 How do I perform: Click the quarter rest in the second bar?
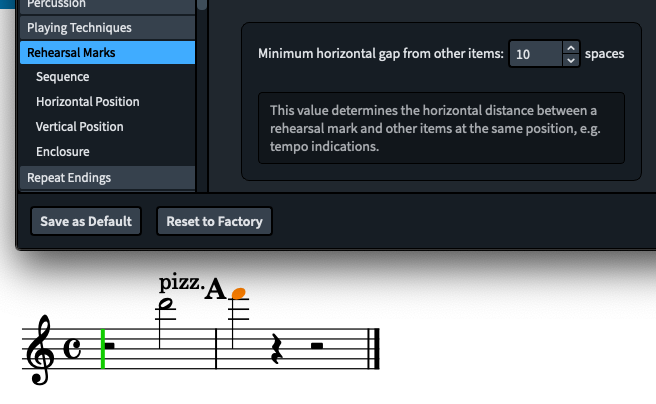pyautogui.click(x=277, y=348)
